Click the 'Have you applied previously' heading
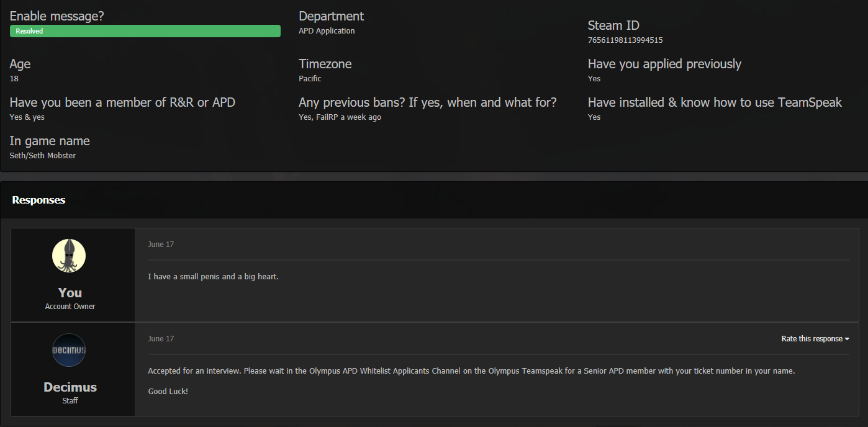This screenshot has width=868, height=427. (x=664, y=64)
